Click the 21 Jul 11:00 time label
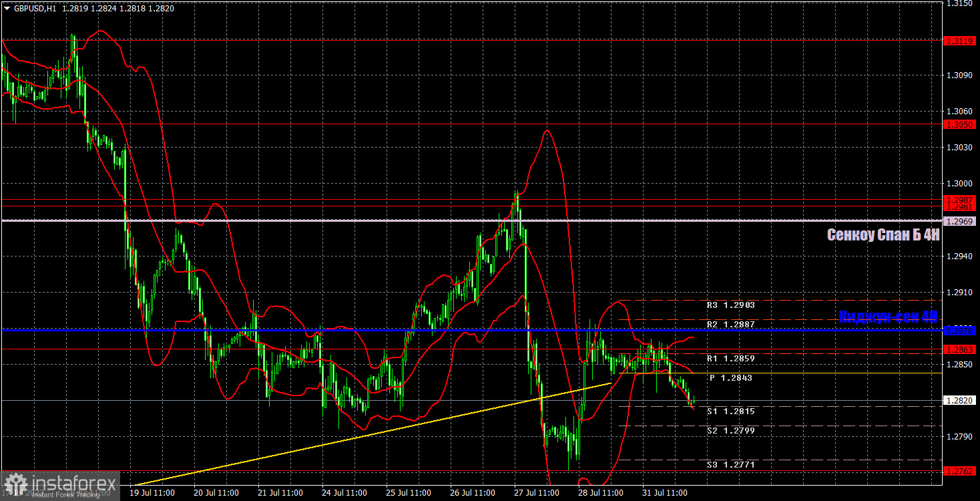 (x=282, y=493)
